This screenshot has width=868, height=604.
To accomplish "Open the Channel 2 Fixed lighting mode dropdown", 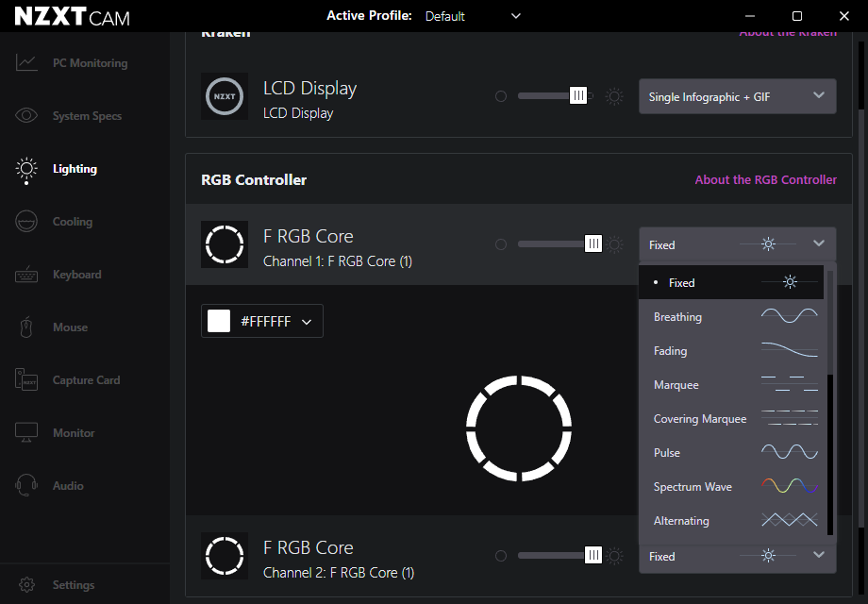I will coord(738,556).
